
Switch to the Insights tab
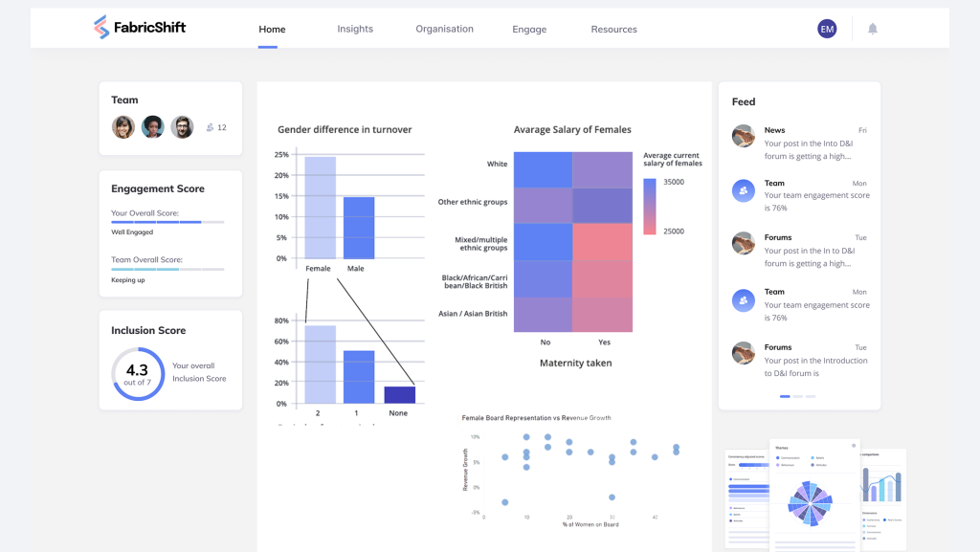coord(355,29)
